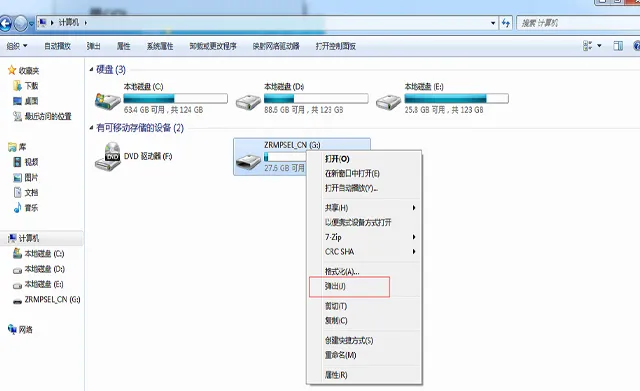The image size is (640, 391).
Task: Click the Forward navigation arrow button
Action: (x=20, y=23)
